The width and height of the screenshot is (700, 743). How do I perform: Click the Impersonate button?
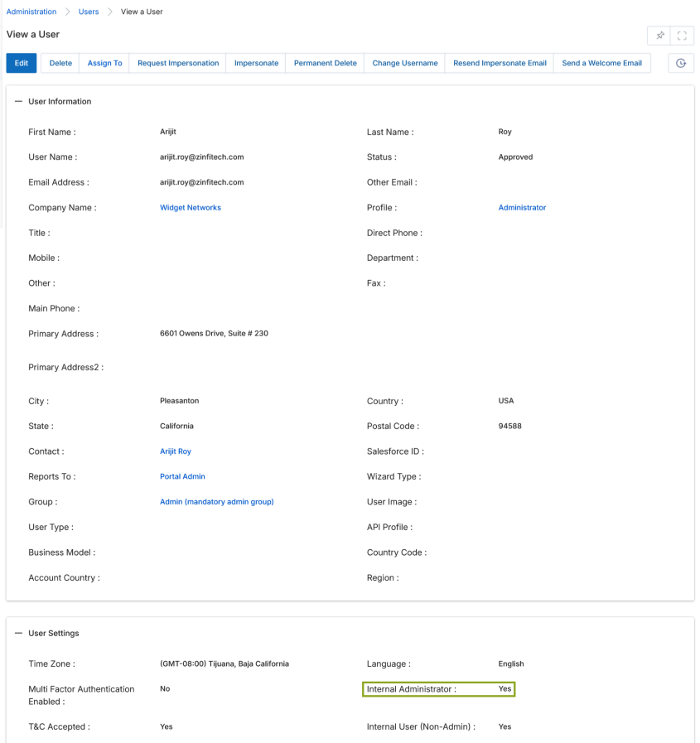(257, 63)
